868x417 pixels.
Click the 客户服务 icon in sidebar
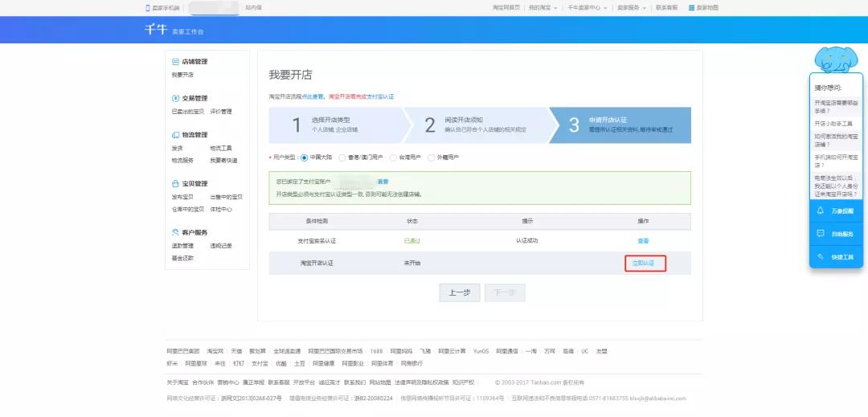pyautogui.click(x=175, y=233)
